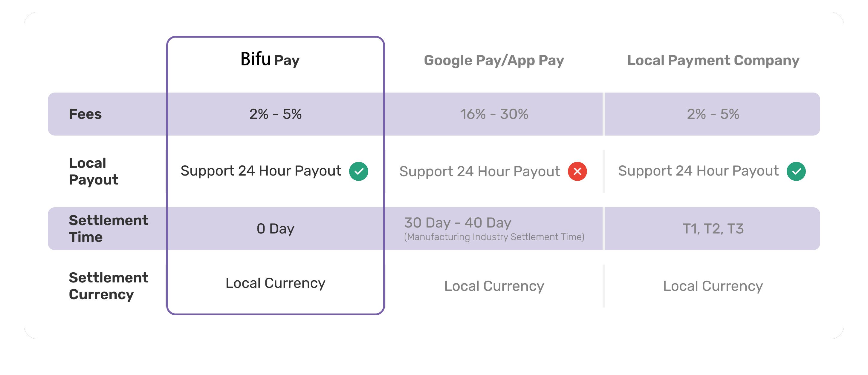Click the 16% - 30% fee value
Image resolution: width=868 pixels, height=375 pixels.
[x=494, y=114]
